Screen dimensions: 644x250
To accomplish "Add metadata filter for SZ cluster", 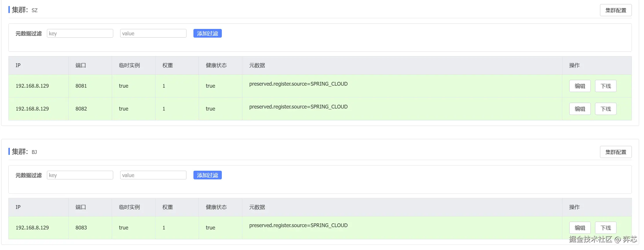I will (x=207, y=34).
